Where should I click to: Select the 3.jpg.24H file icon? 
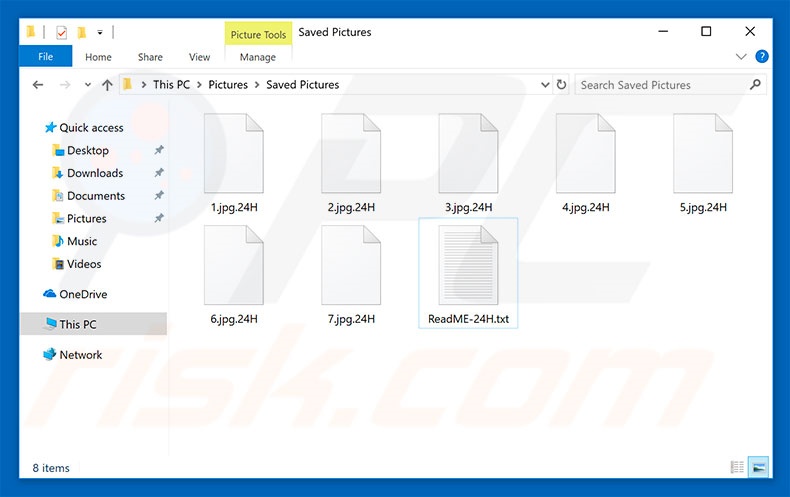469,153
